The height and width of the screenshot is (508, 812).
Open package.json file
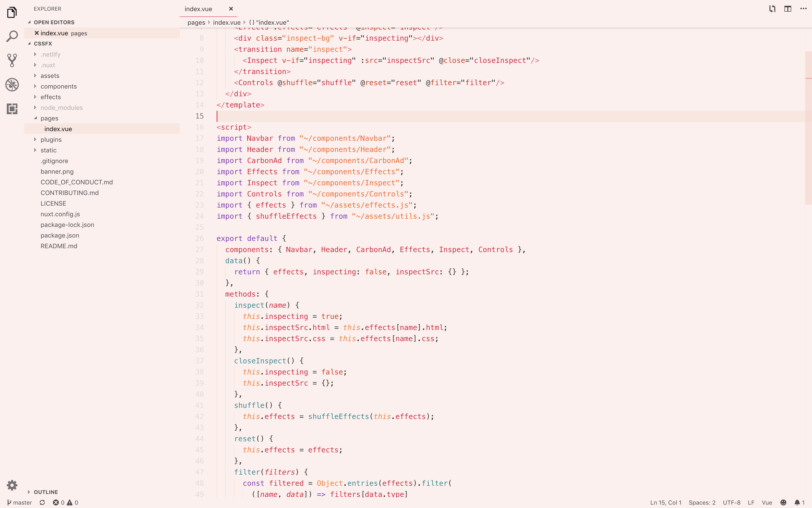pyautogui.click(x=102, y=235)
